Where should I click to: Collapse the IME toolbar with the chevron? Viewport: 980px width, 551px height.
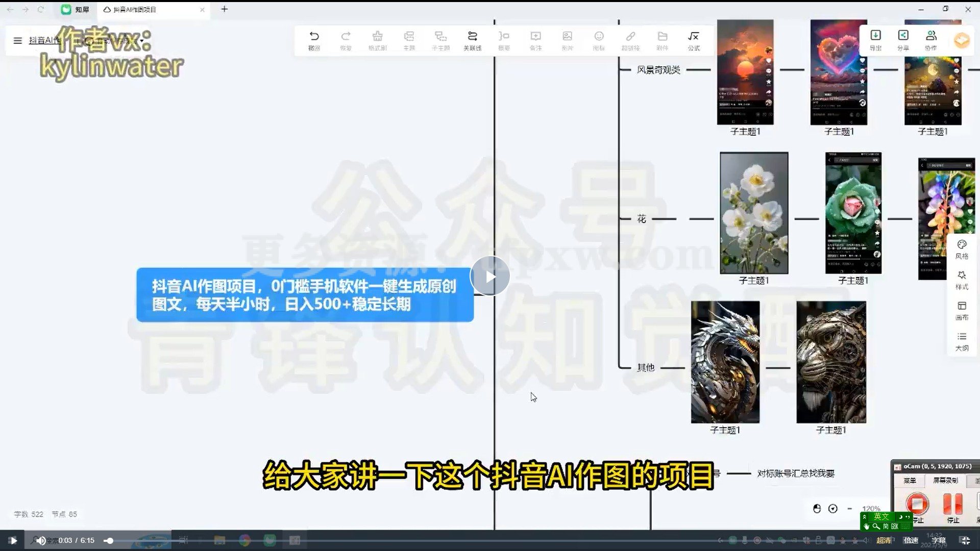point(865,516)
